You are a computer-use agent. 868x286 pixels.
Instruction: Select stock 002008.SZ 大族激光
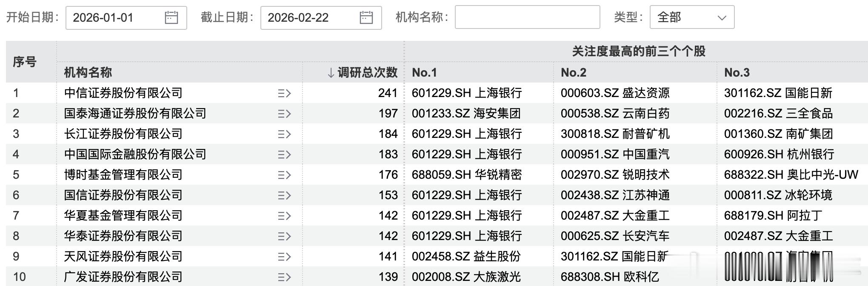[x=466, y=277]
